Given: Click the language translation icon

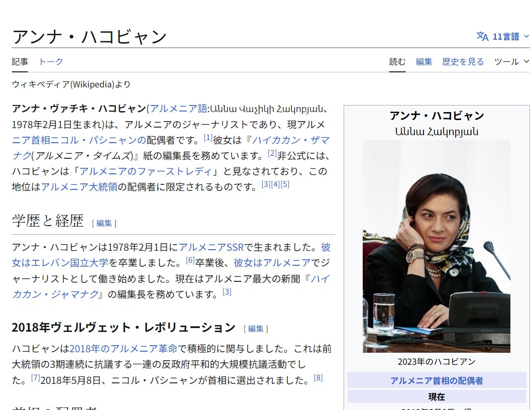Looking at the screenshot, I should click(x=482, y=36).
